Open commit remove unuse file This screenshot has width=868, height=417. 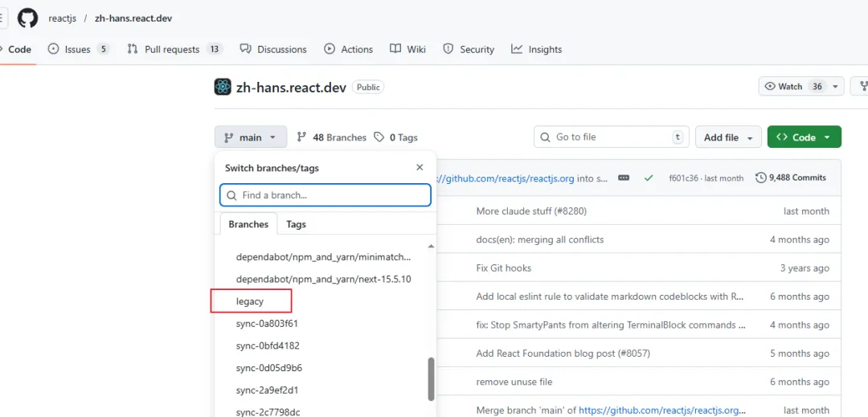[514, 382]
